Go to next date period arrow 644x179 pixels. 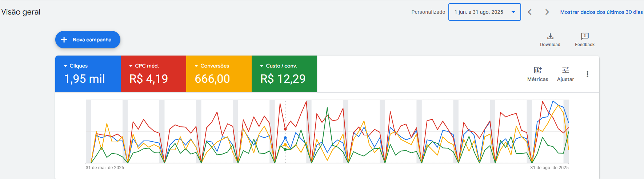point(547,12)
